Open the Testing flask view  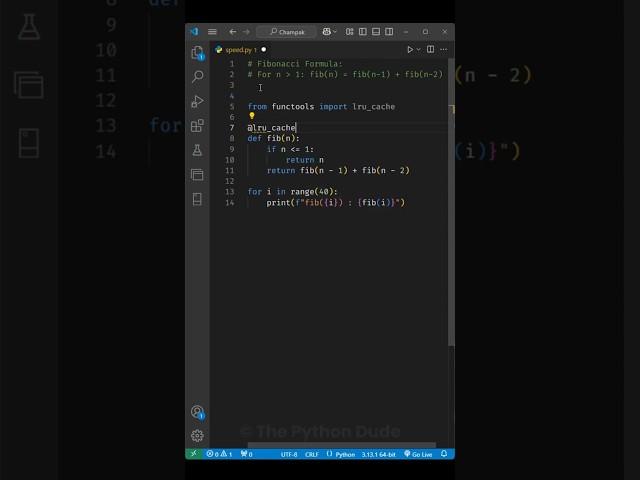(x=198, y=150)
